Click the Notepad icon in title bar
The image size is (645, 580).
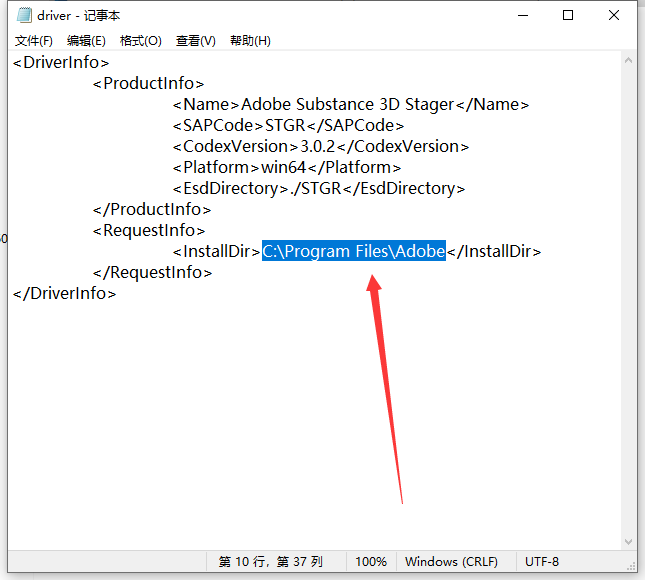[23, 15]
